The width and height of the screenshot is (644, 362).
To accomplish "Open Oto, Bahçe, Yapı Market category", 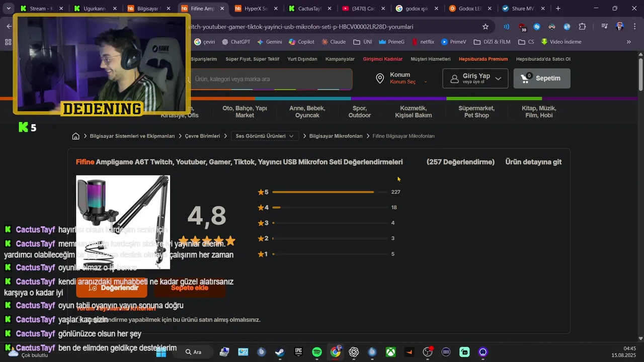I will click(x=245, y=112).
